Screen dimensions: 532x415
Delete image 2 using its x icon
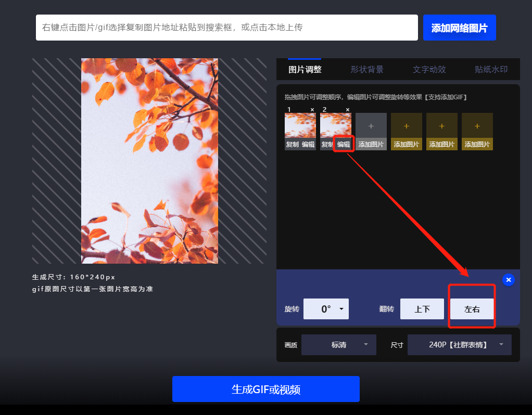coord(348,110)
